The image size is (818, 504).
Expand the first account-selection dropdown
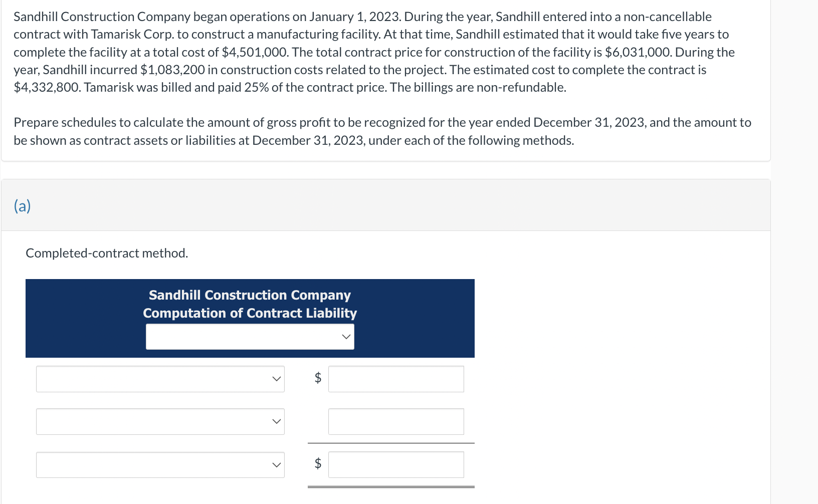160,379
